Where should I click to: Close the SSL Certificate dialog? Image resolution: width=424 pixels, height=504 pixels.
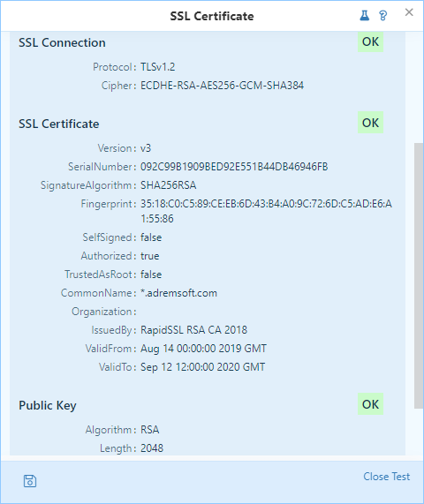pyautogui.click(x=409, y=12)
